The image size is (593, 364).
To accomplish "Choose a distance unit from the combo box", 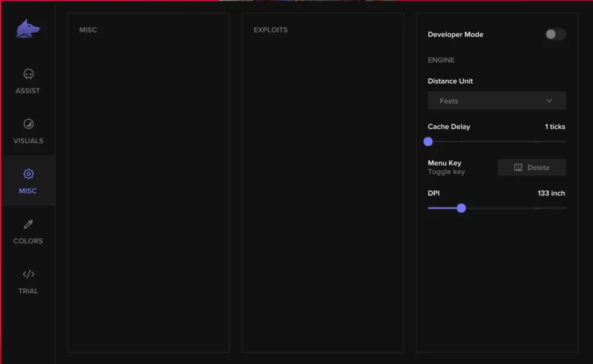I will point(496,100).
